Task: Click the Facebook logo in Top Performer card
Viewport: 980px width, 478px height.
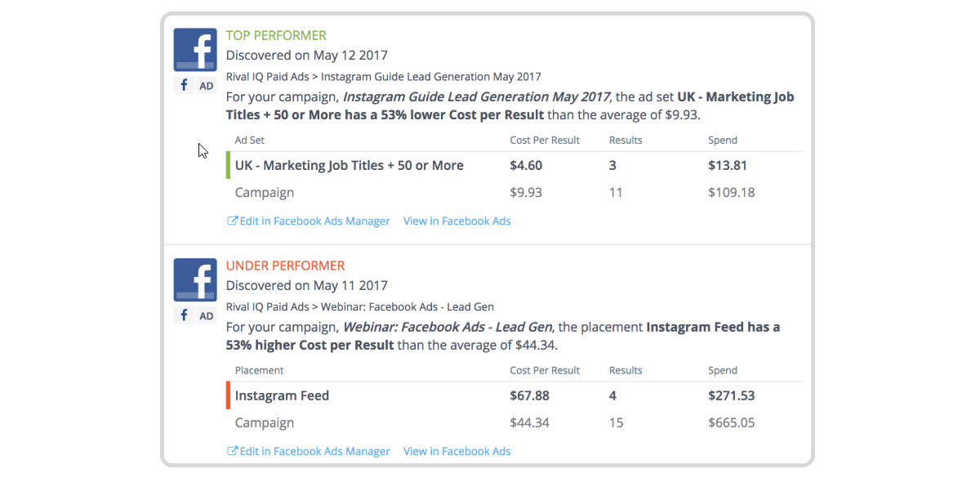Action: pos(195,50)
